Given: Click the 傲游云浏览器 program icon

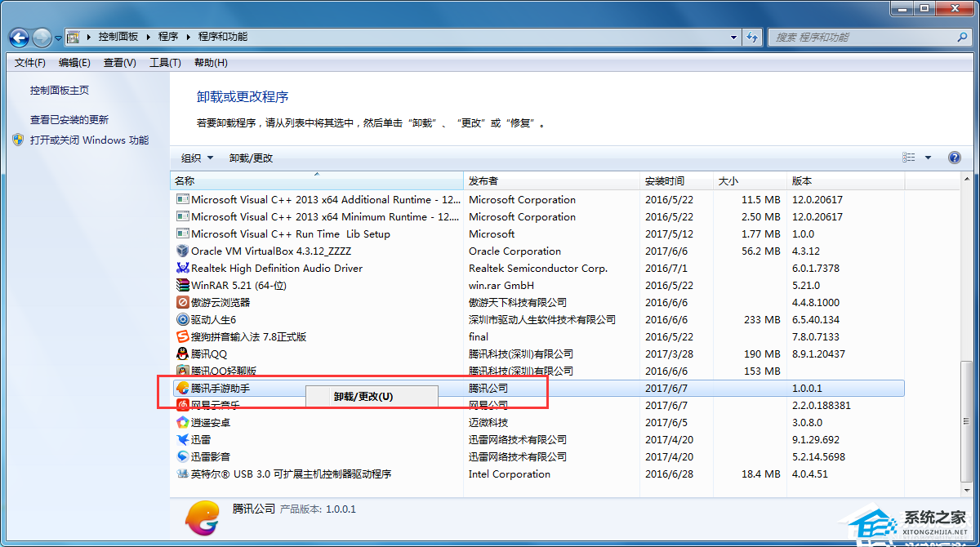Looking at the screenshot, I should pyautogui.click(x=183, y=303).
